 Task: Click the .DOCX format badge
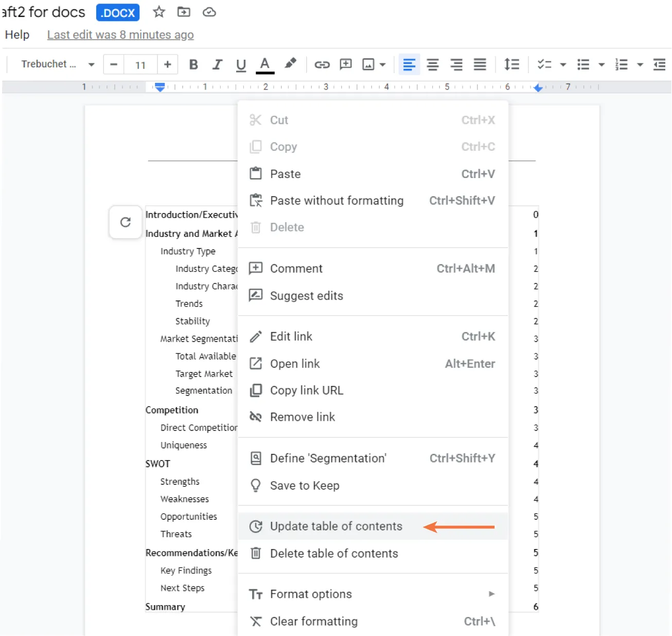pyautogui.click(x=117, y=12)
